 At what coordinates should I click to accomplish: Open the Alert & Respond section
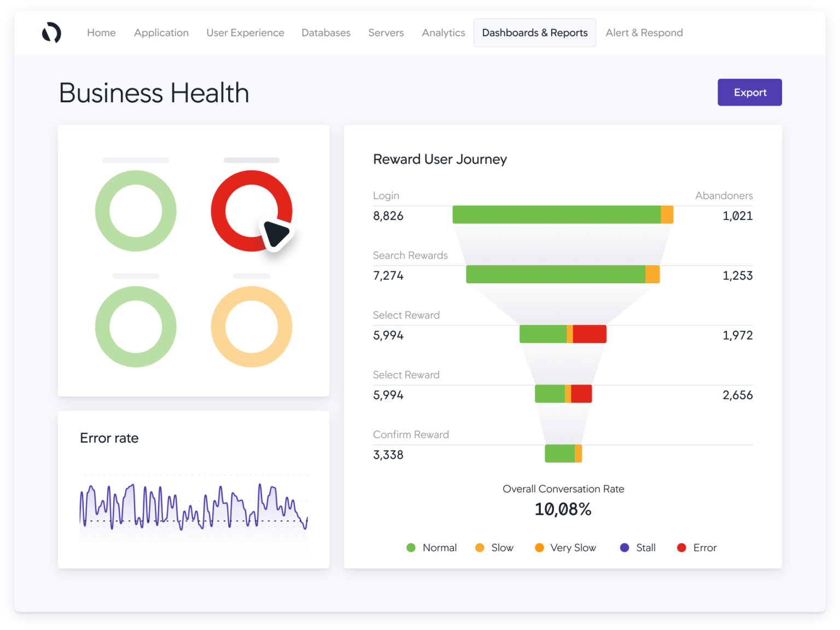click(644, 32)
